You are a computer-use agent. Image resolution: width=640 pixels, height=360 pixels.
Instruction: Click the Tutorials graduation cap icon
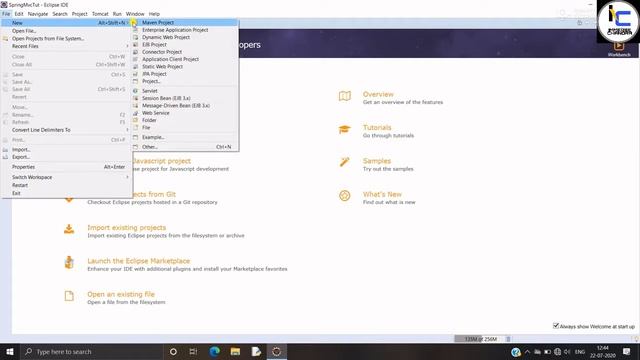pos(344,129)
